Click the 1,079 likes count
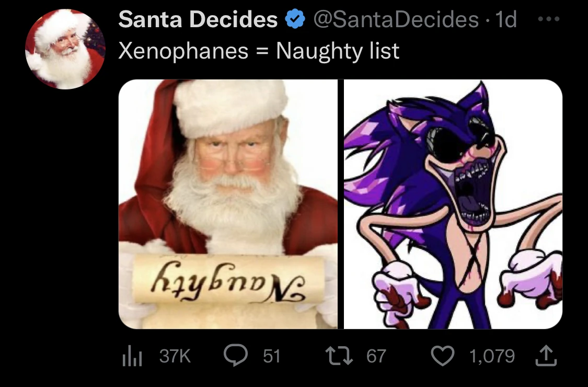This screenshot has height=387, width=588. [491, 357]
